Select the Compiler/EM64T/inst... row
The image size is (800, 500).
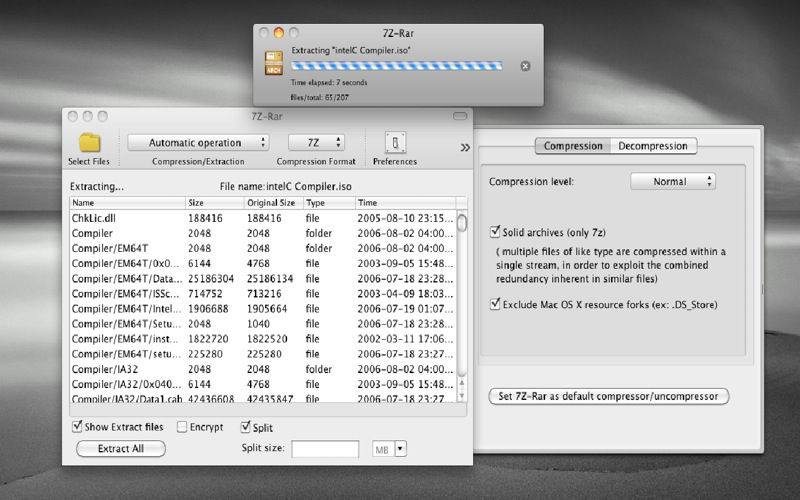263,339
